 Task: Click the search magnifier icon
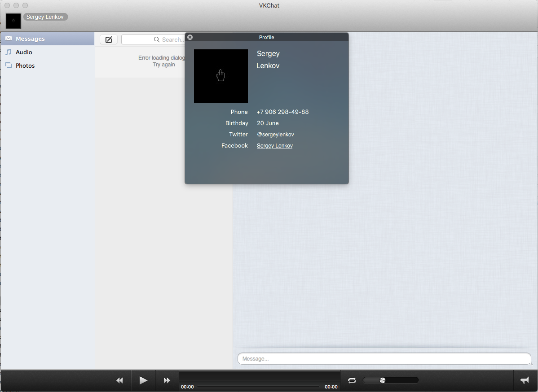click(x=156, y=40)
